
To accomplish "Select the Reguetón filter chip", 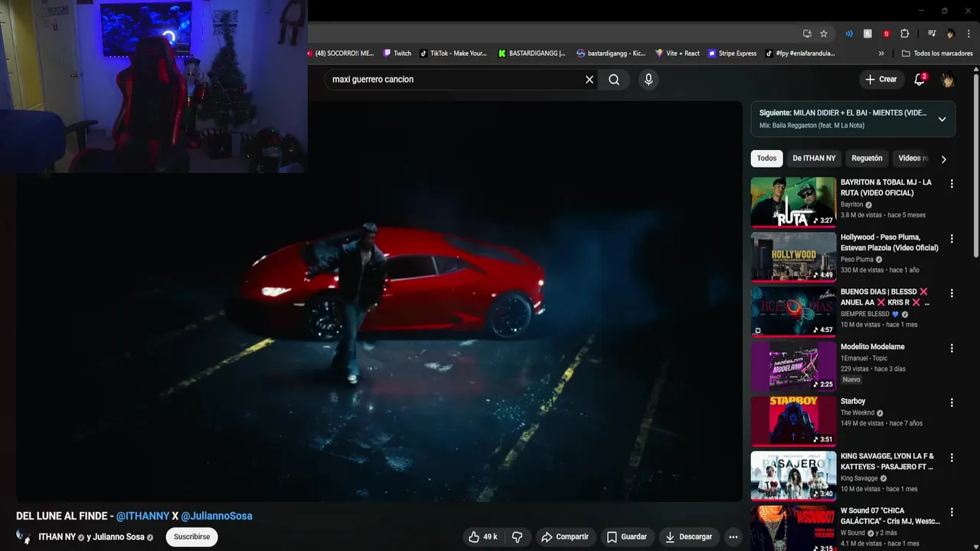I will 867,158.
